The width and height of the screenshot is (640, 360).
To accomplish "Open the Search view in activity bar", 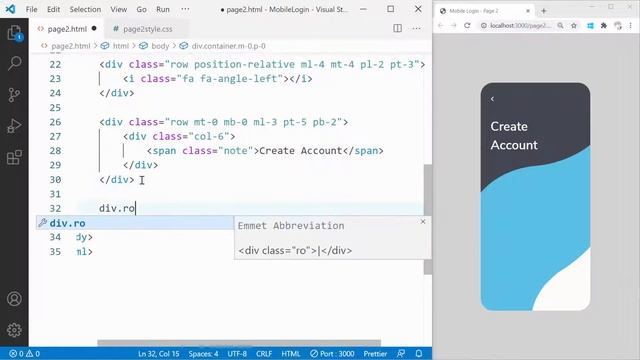I will (x=14, y=63).
